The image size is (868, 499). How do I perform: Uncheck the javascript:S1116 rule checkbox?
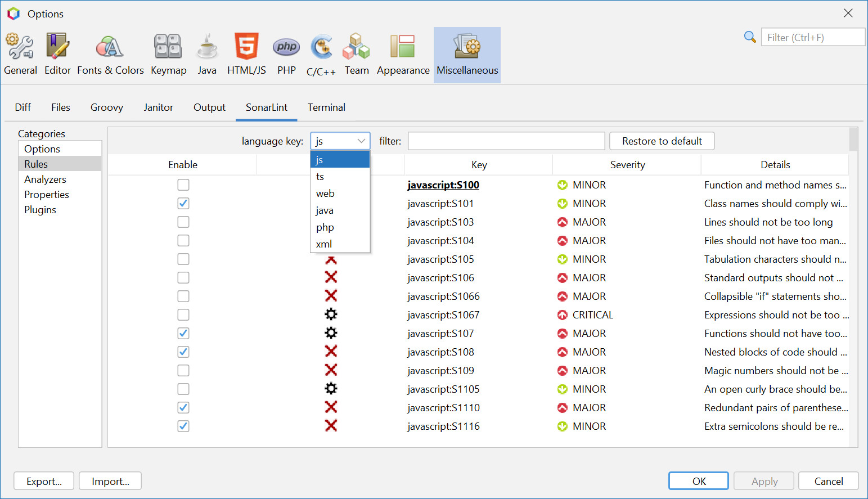(x=183, y=426)
